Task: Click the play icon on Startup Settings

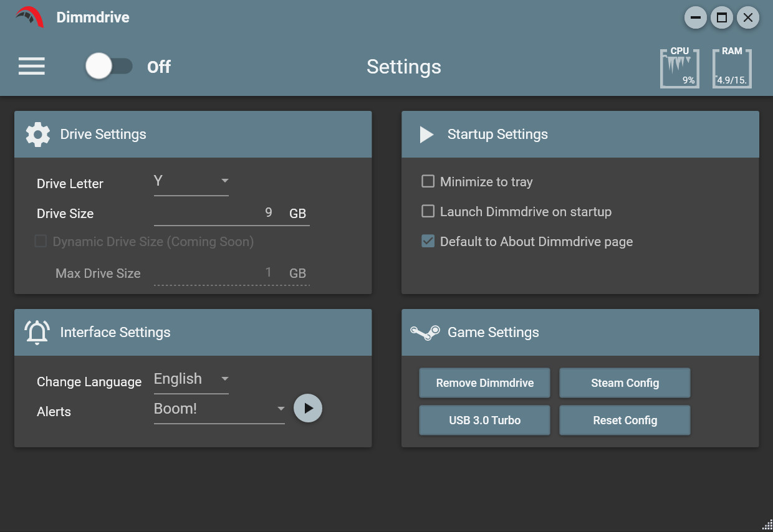Action: pos(426,134)
